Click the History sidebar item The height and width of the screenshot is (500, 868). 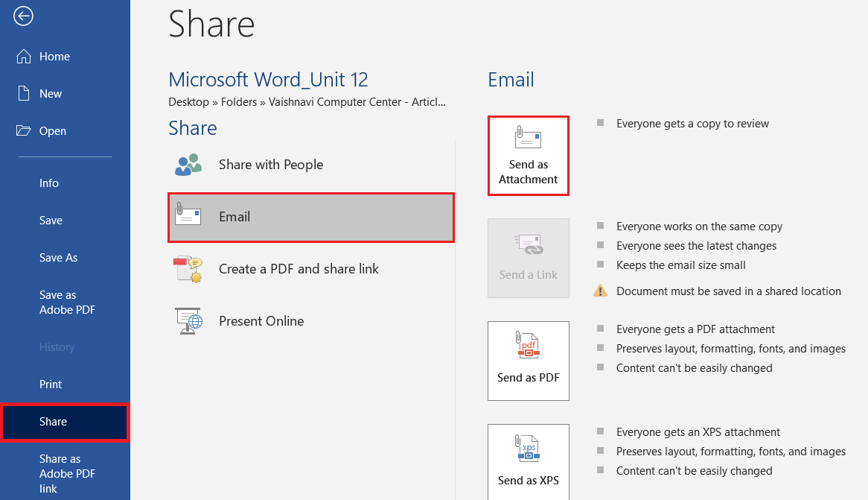[65, 347]
